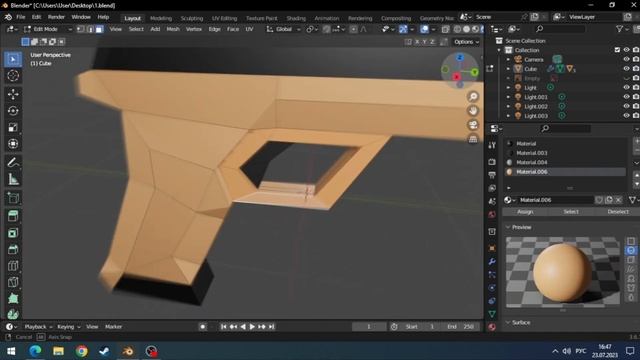
Task: Expand the Camera item in outliner
Action: [508, 60]
